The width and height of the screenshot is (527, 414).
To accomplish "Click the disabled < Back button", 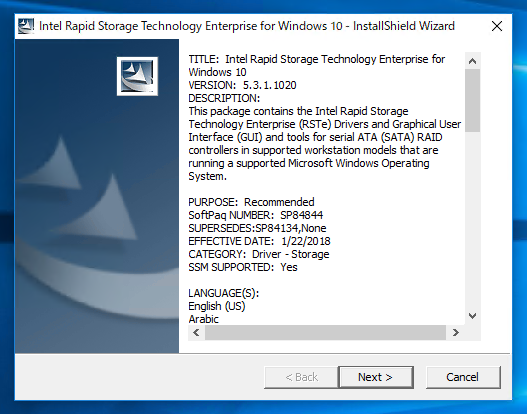I will coord(301,377).
